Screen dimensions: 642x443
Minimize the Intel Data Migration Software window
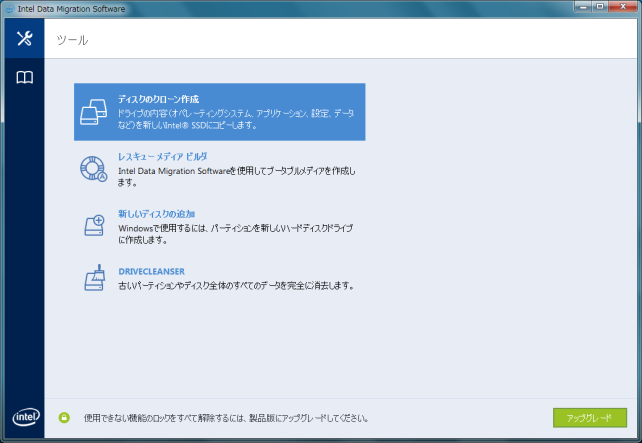583,6
